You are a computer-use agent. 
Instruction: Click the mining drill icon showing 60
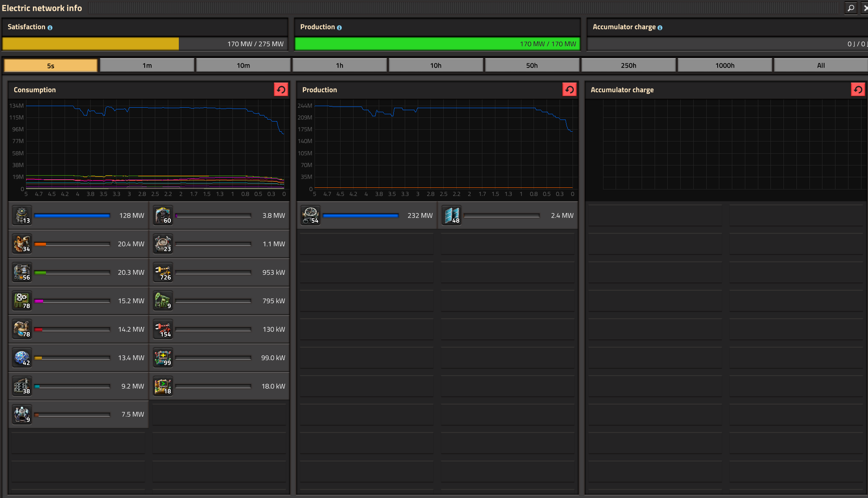coord(163,215)
